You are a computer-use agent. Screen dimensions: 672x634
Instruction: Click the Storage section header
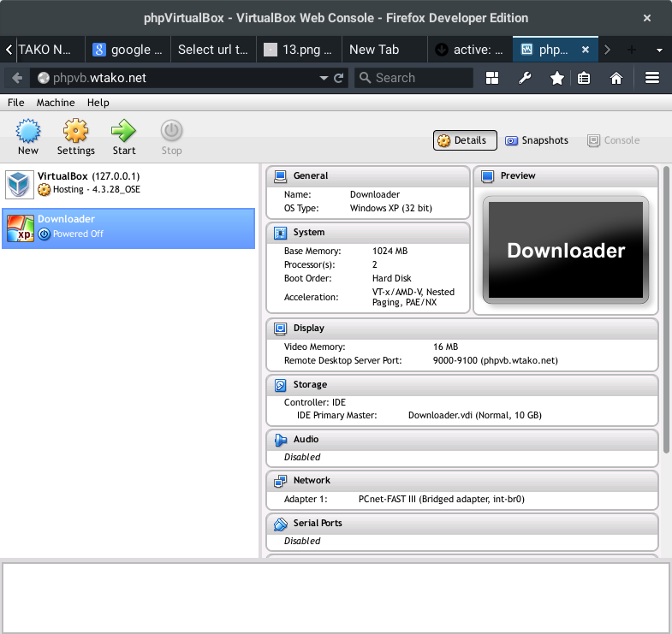[x=462, y=385]
